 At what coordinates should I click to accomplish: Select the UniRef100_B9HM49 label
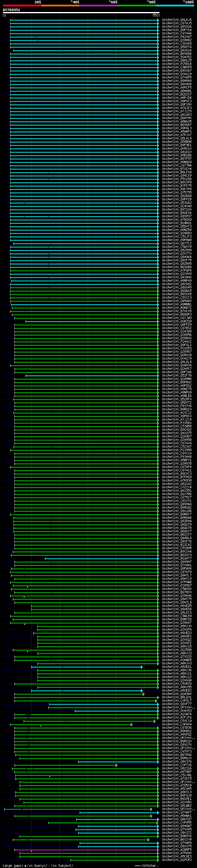click(176, 81)
